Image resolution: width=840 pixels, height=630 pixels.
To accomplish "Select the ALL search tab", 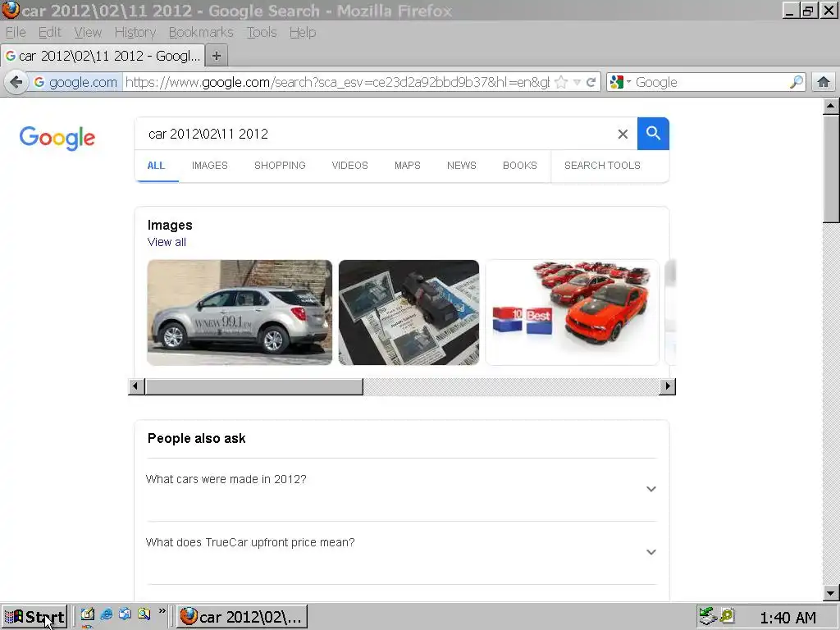I will [x=156, y=166].
